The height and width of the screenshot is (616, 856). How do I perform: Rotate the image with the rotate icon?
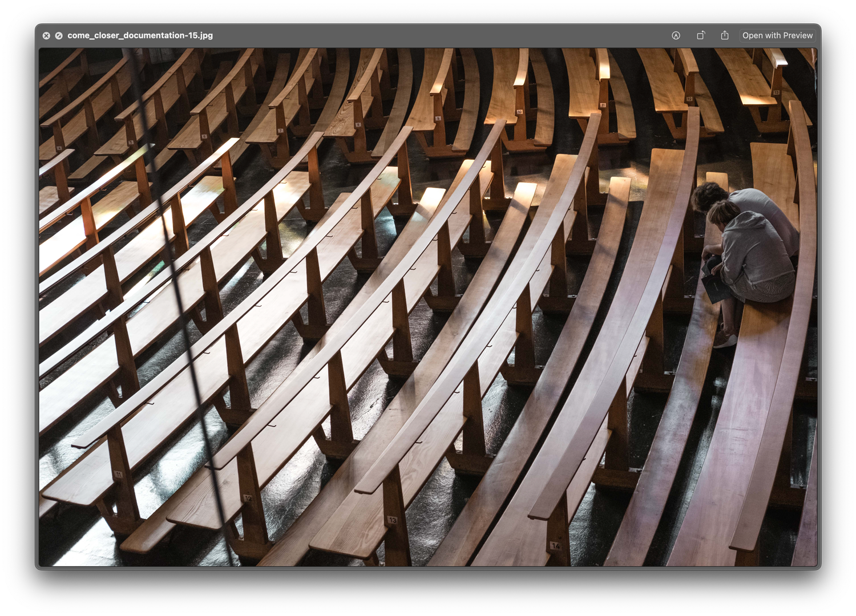701,35
